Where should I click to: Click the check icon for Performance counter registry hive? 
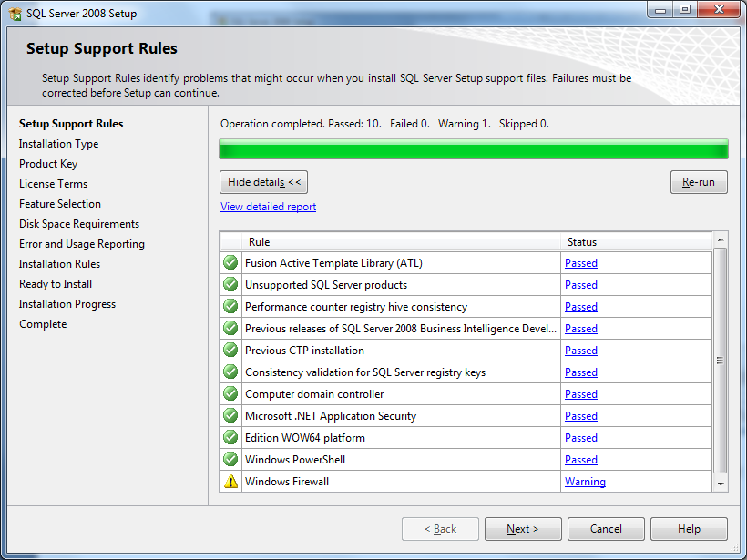pos(230,306)
